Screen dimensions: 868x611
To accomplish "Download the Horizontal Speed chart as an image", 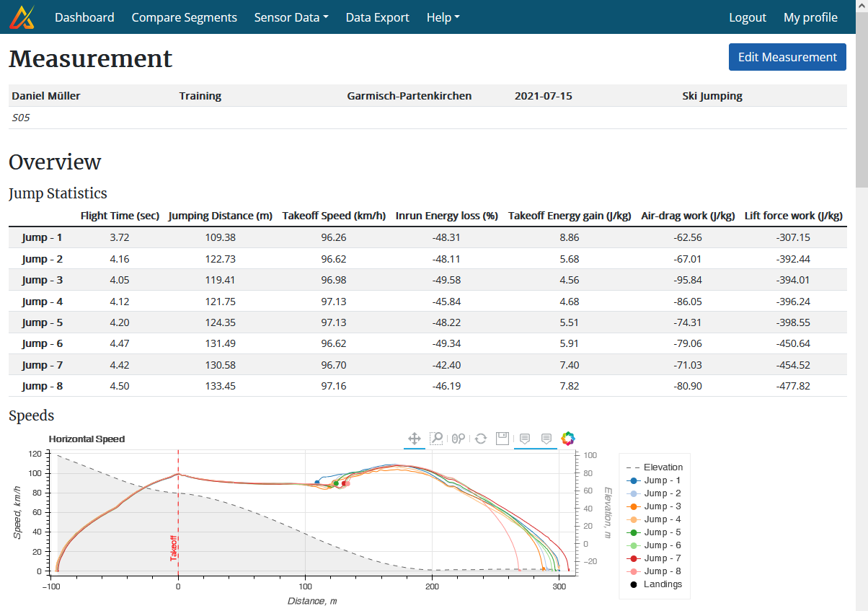I will coord(502,438).
